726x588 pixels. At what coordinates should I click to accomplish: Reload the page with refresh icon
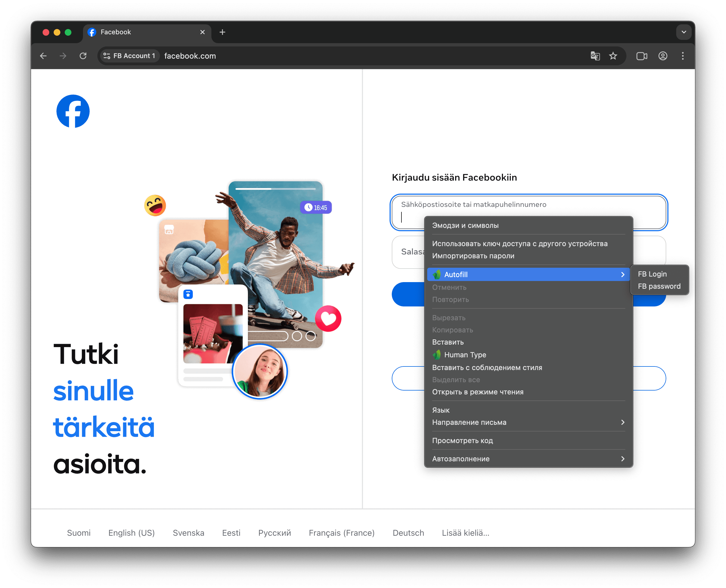pyautogui.click(x=83, y=56)
